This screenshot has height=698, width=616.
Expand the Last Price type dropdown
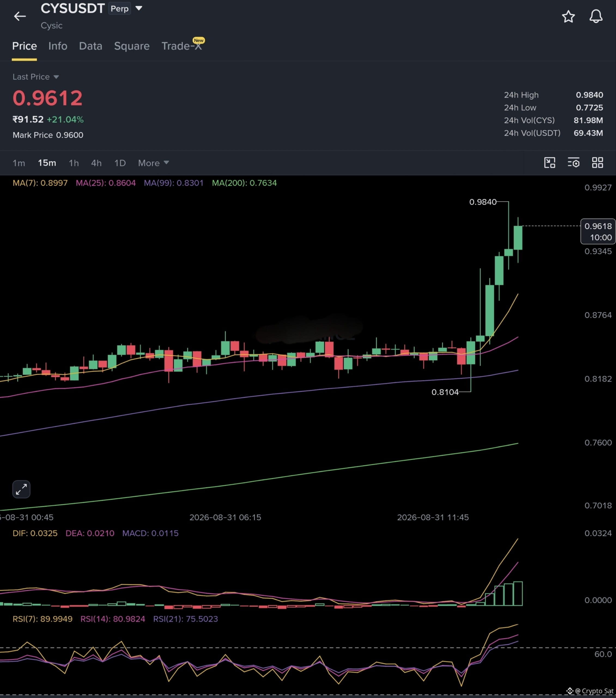click(x=56, y=77)
